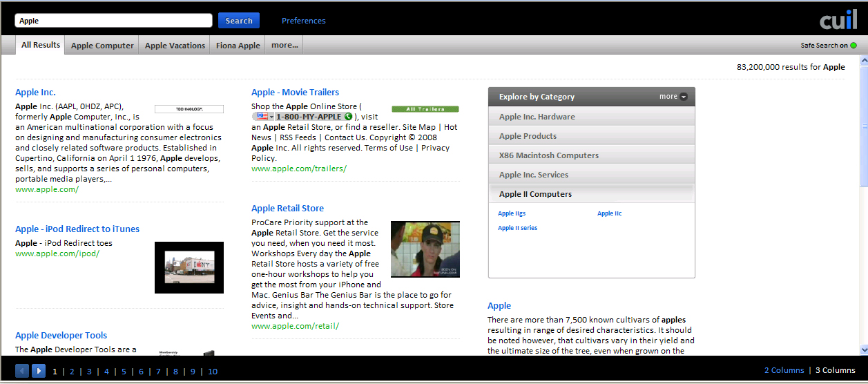This screenshot has width=868, height=384.
Task: Go to results page 9
Action: 193,372
